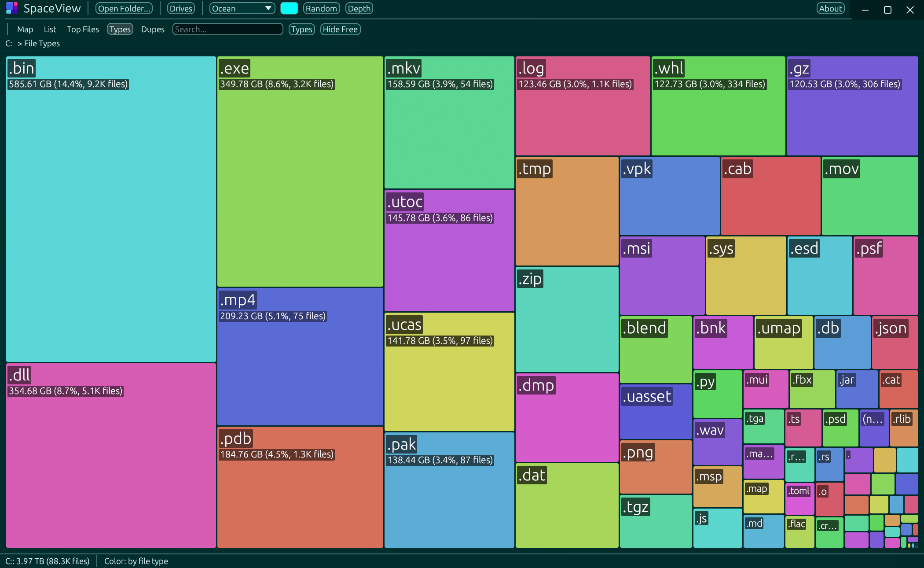This screenshot has width=924, height=568.
Task: Switch to the Top Files tab
Action: [83, 29]
